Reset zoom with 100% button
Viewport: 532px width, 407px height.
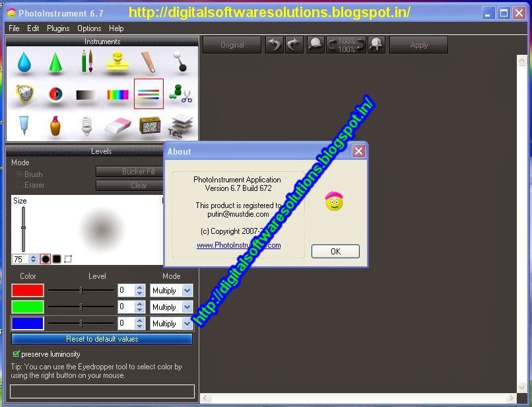pos(346,45)
